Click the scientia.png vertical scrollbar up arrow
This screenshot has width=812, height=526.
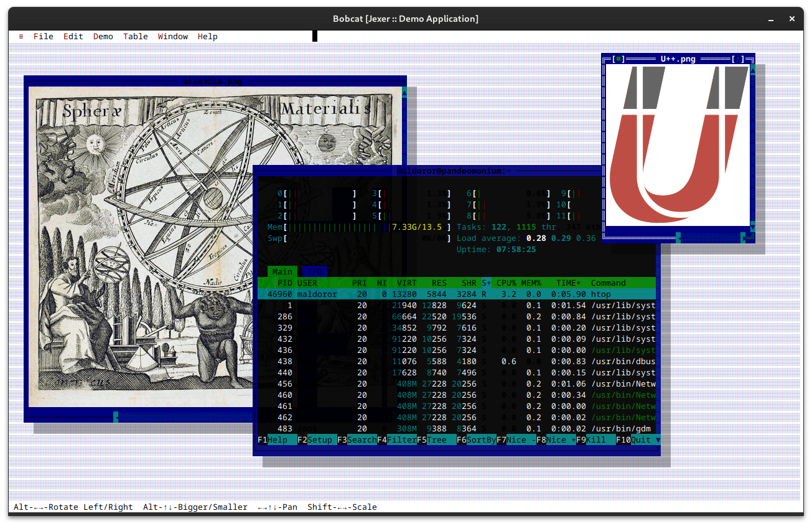(x=404, y=92)
